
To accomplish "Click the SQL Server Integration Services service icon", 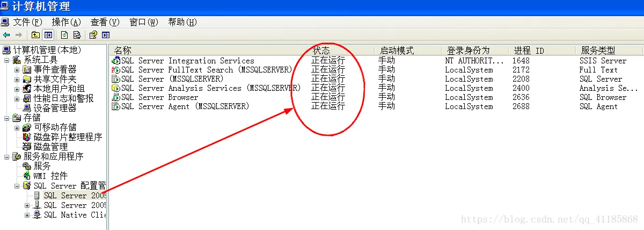I will [x=116, y=61].
